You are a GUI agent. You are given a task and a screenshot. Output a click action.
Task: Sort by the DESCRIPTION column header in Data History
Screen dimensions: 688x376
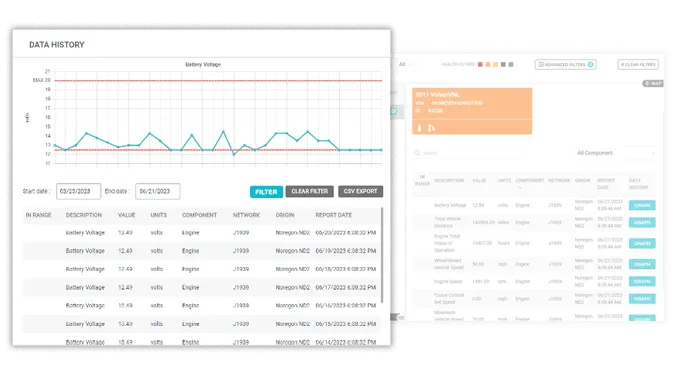[x=83, y=215]
